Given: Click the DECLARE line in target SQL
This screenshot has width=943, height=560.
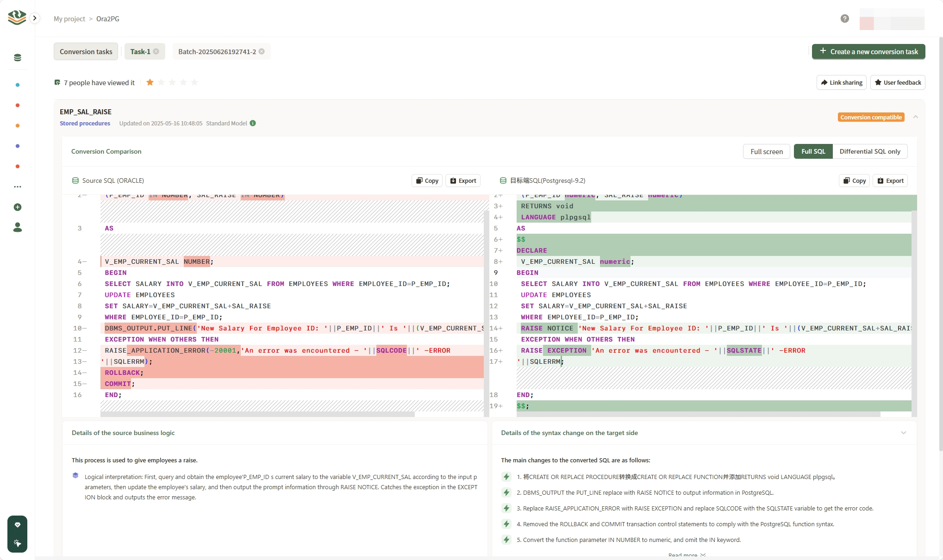Looking at the screenshot, I should coord(714,250).
